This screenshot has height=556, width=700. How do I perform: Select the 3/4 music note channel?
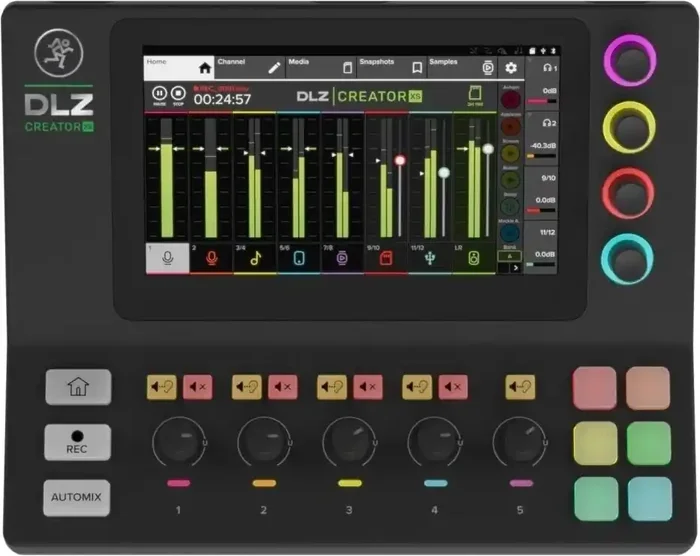pyautogui.click(x=255, y=258)
